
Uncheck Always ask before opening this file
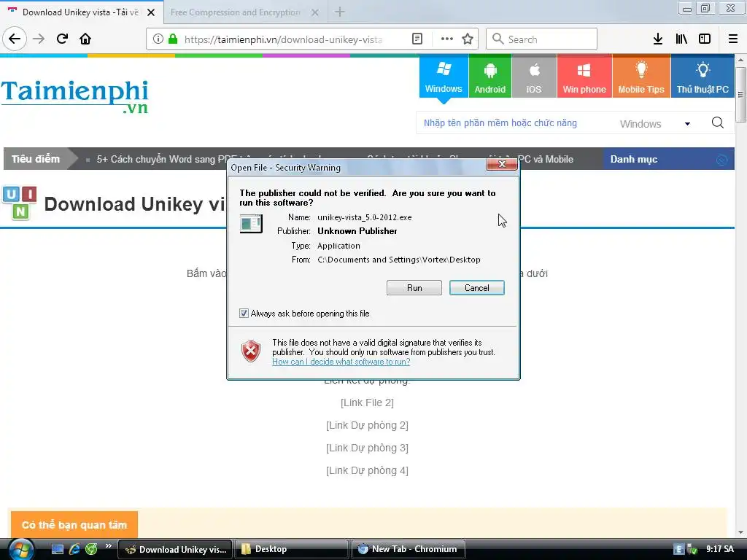click(244, 314)
